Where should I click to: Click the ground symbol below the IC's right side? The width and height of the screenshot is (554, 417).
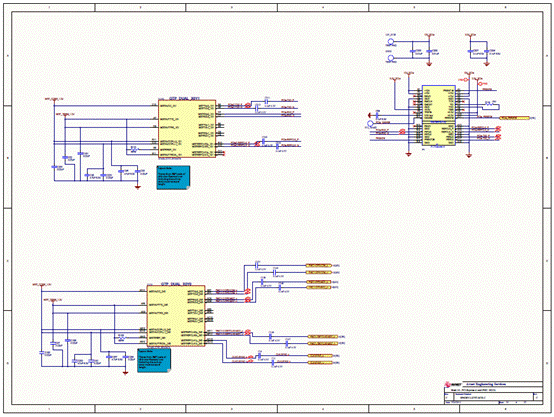tap(469, 155)
